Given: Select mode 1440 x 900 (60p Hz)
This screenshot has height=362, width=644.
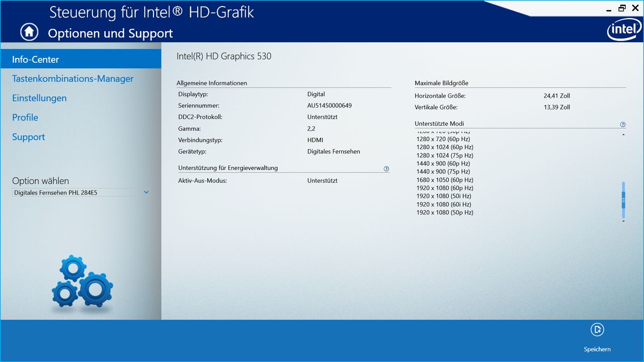Looking at the screenshot, I should click(x=443, y=163).
